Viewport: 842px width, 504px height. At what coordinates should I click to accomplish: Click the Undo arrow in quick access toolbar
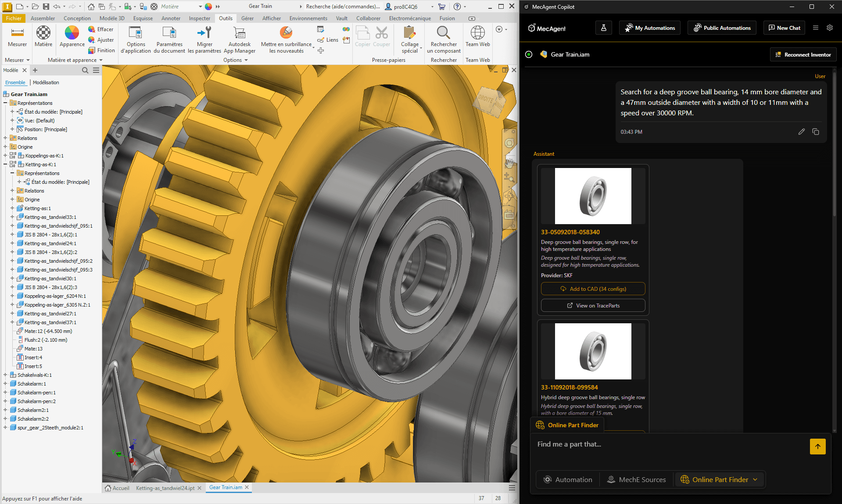click(x=57, y=7)
